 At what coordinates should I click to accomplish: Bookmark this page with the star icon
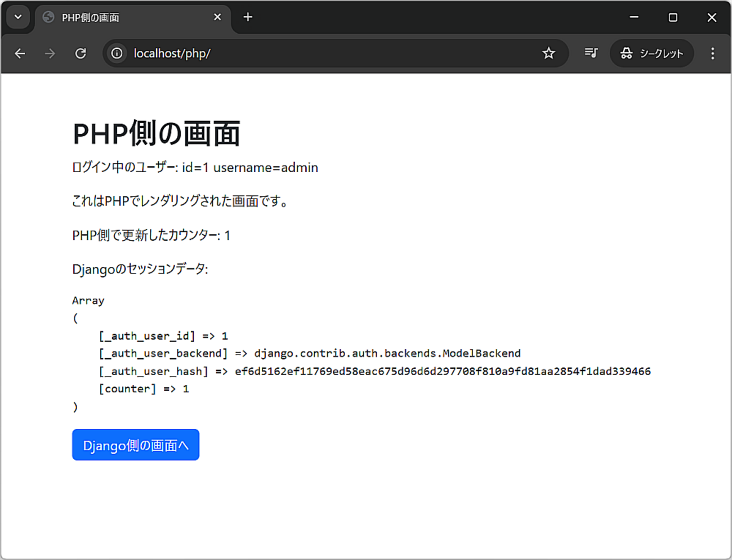click(548, 53)
